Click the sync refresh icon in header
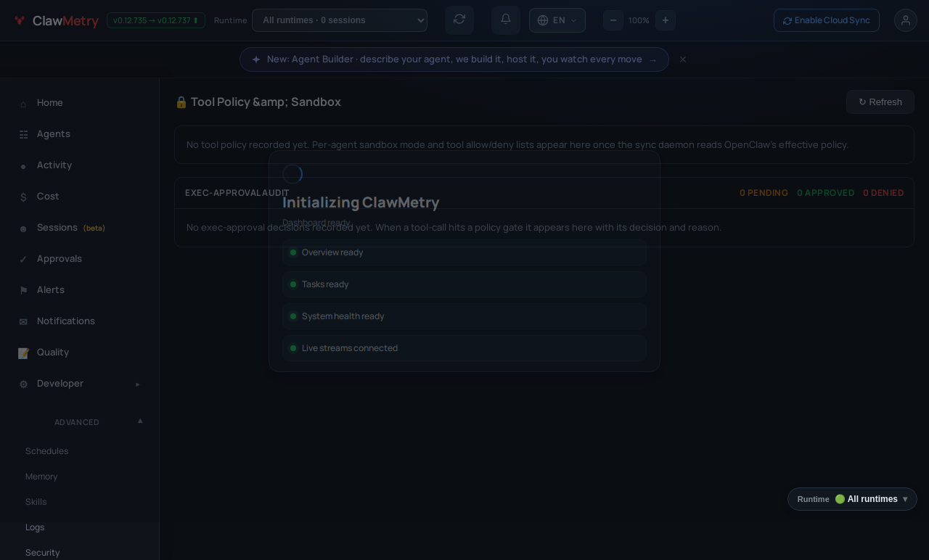The height and width of the screenshot is (560, 929). point(459,20)
